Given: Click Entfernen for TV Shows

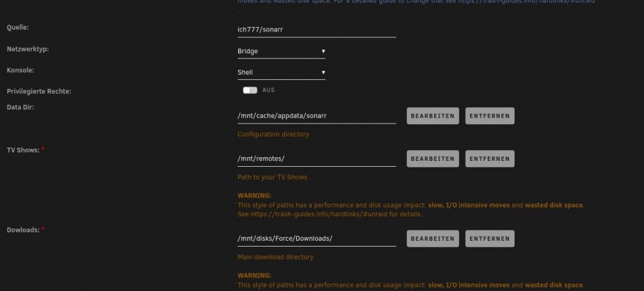Looking at the screenshot, I should pyautogui.click(x=489, y=158).
